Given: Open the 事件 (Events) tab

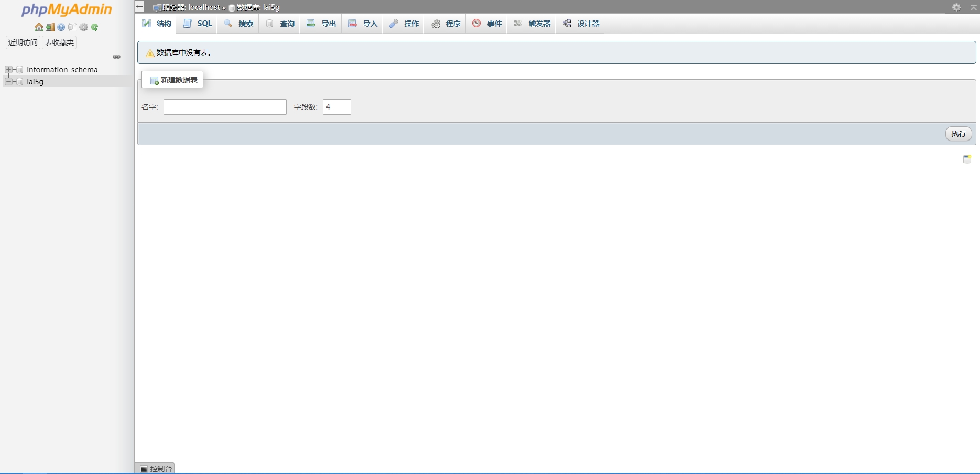Looking at the screenshot, I should [487, 24].
